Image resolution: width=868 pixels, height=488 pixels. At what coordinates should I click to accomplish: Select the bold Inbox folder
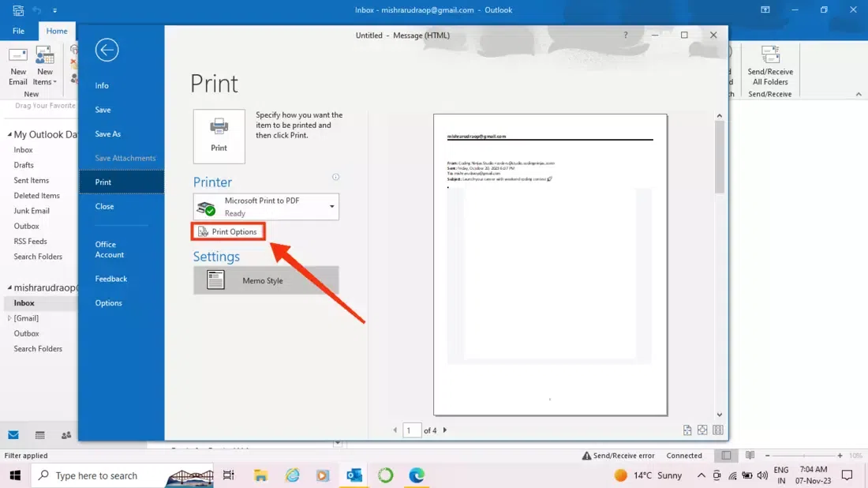[24, 303]
